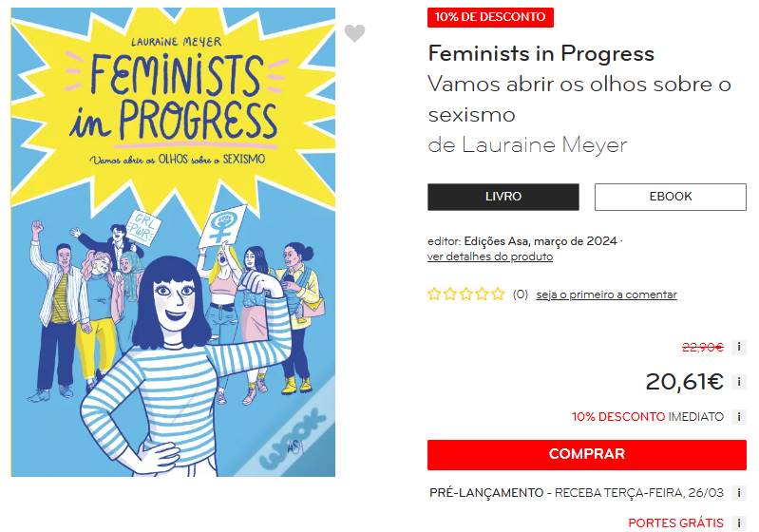The image size is (759, 532).
Task: Open info icon next to 20,61€ price
Action: click(x=740, y=382)
